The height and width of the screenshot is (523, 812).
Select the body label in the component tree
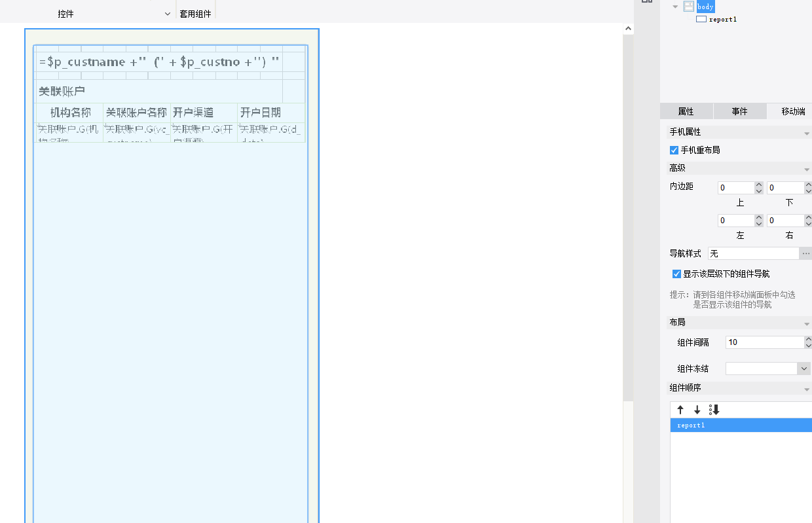[705, 7]
